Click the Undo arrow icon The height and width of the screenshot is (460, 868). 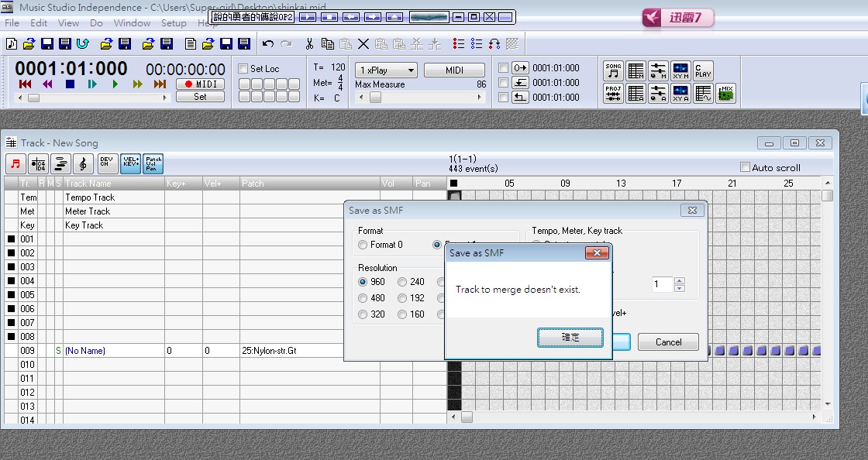[268, 43]
